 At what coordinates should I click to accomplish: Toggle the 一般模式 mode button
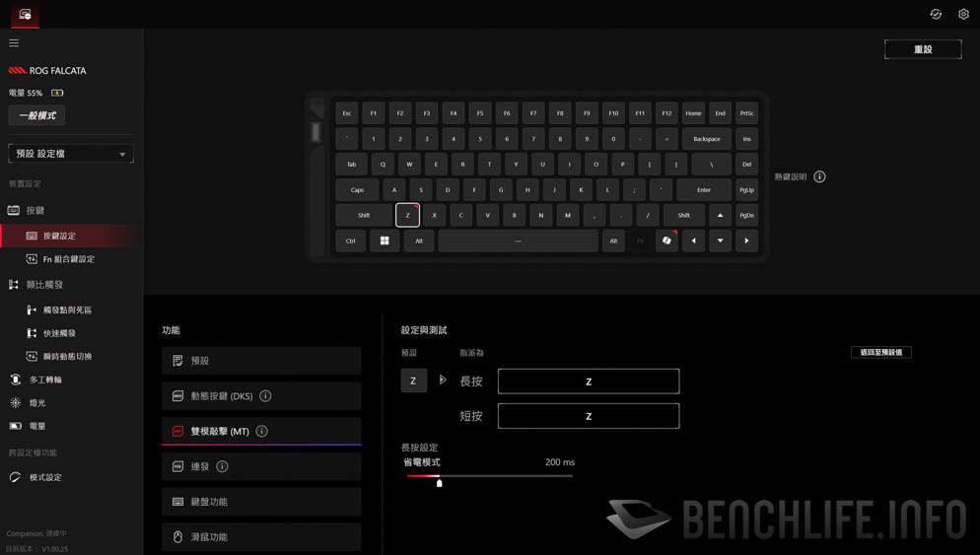point(36,115)
